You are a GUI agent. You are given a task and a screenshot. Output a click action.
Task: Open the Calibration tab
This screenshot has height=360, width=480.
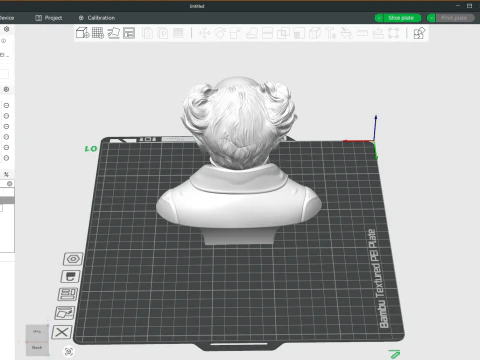97,18
